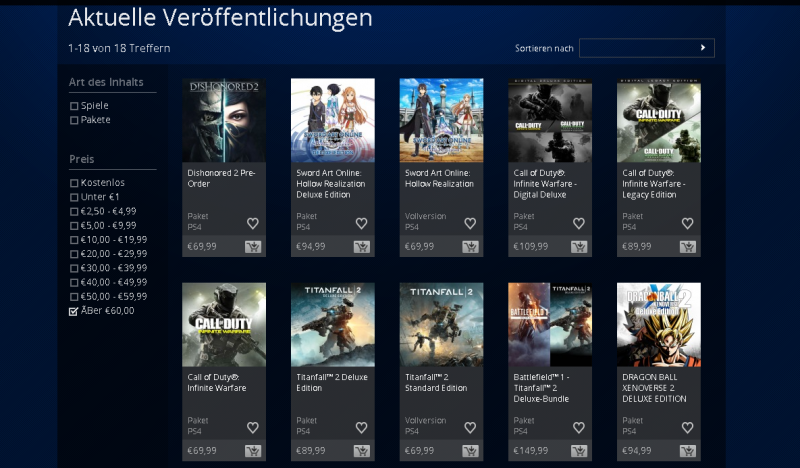This screenshot has height=468, width=800.
Task: Check the Spiele content filter
Action: click(x=74, y=106)
